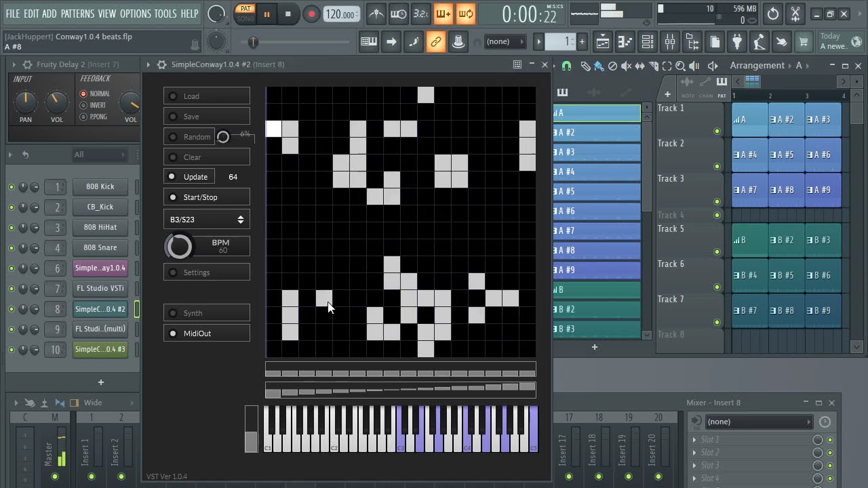Screen dimensions: 868x488
Task: Click the Clear button in SimpleConway
Action: [x=207, y=157]
